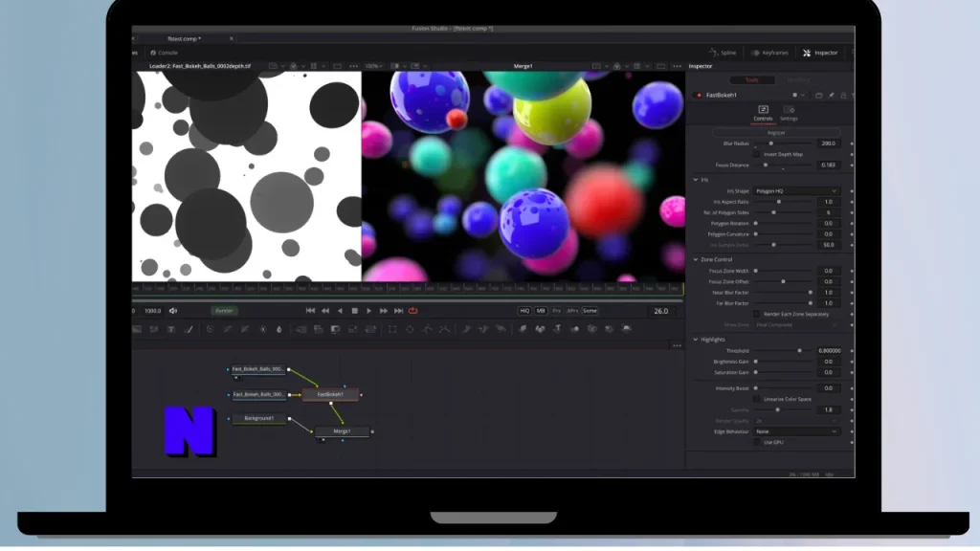Viewport: 980px width, 551px height.
Task: Add a Background node from toolbar
Action: (137, 329)
